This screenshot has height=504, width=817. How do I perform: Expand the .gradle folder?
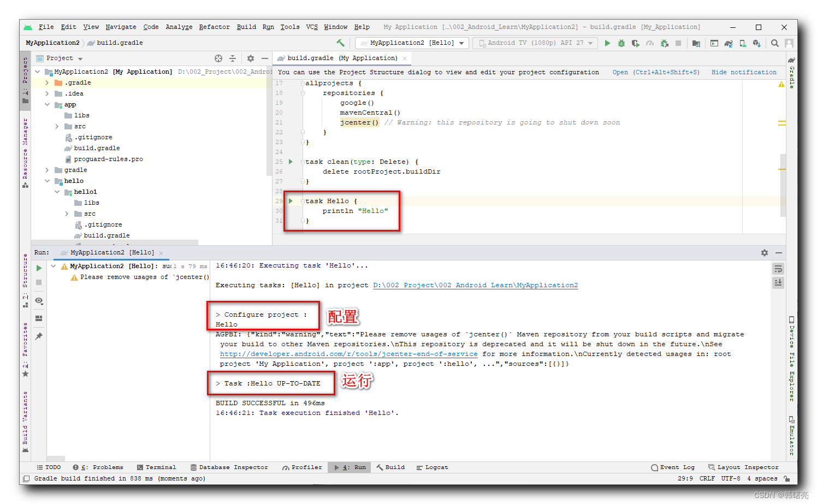pos(47,82)
